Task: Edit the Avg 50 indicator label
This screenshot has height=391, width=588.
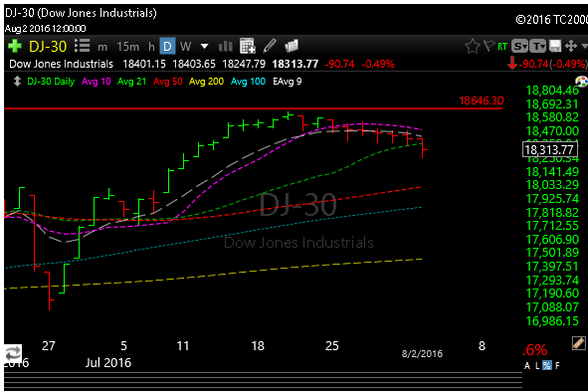Action: tap(167, 82)
